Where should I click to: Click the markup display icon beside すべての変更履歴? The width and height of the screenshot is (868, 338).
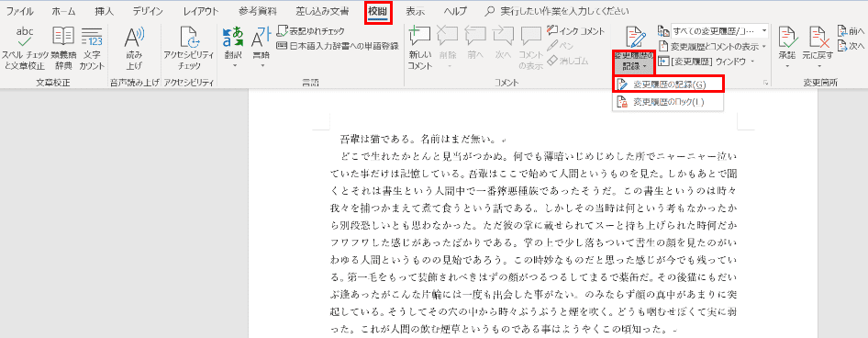coord(663,30)
